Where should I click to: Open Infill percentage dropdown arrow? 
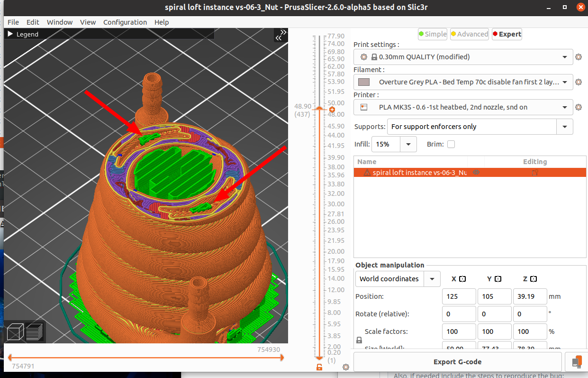click(408, 144)
